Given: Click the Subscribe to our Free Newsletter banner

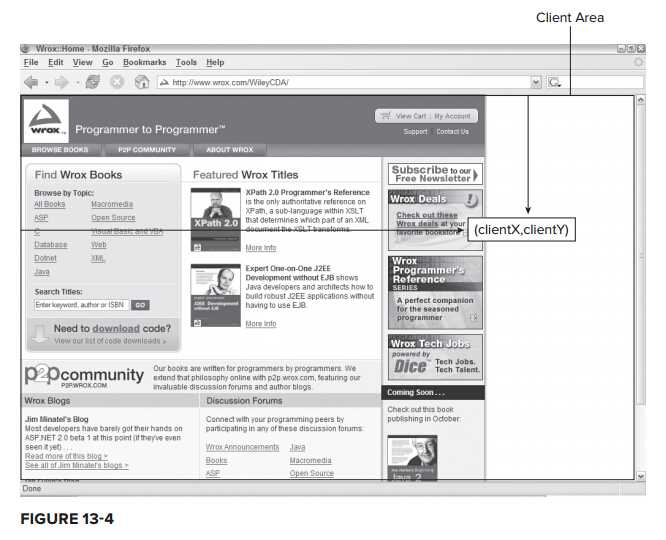Looking at the screenshot, I should click(435, 174).
